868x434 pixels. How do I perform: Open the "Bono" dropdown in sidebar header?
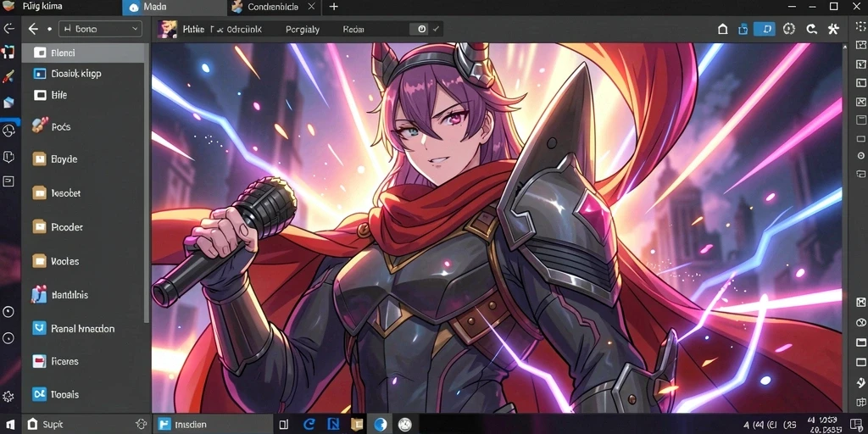pos(100,29)
